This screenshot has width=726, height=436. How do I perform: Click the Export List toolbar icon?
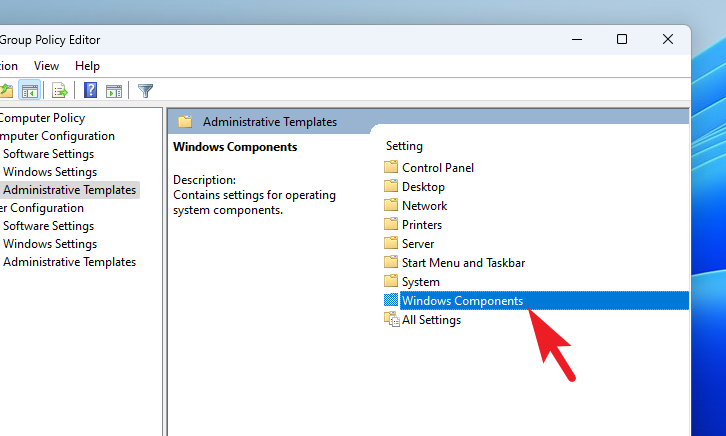point(60,91)
